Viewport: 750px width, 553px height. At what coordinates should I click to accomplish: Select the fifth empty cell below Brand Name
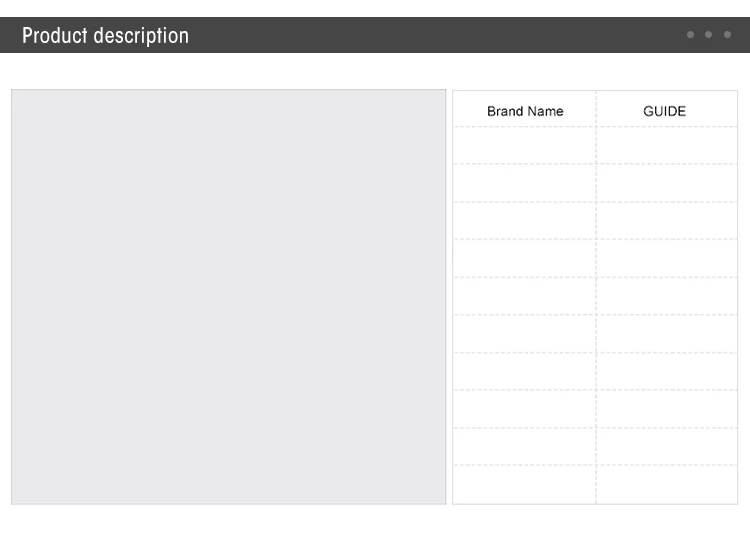point(525,296)
